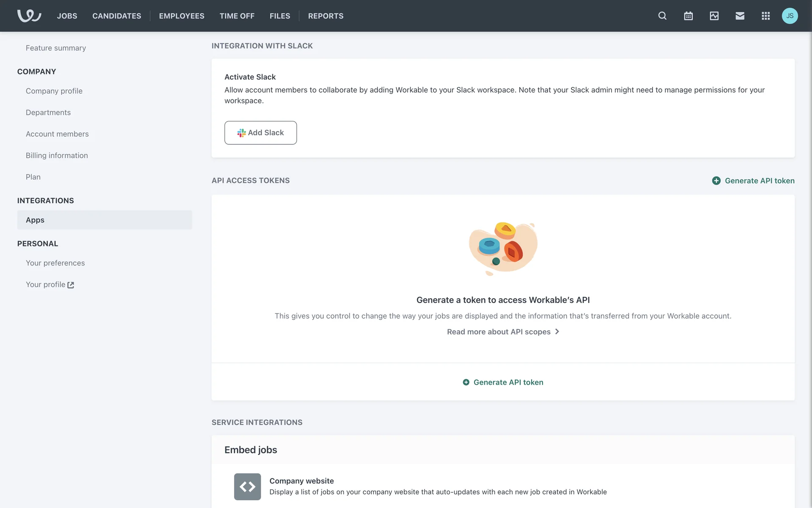Click centered Generate API token link
812x508 pixels.
(x=503, y=382)
